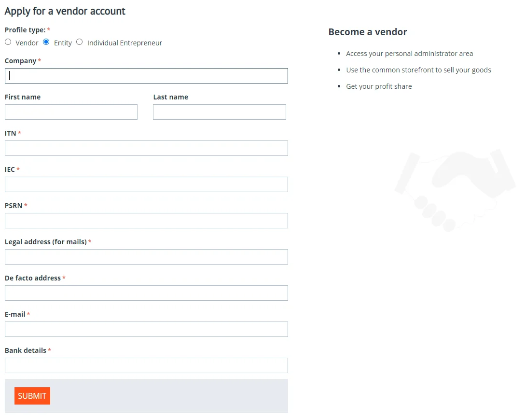
Task: Click the E-mail text field
Action: 146,329
